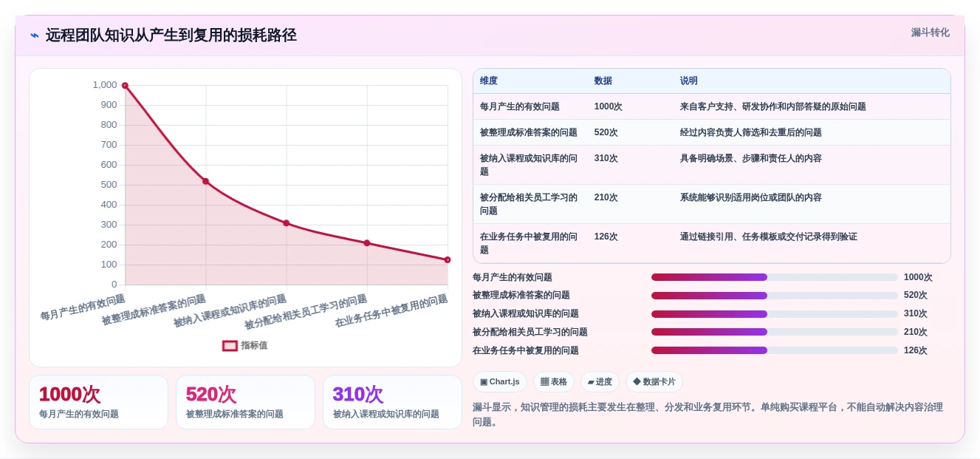Viewport: 980px width, 459px height.
Task: Click the y-axis label 500
Action: [x=109, y=185]
